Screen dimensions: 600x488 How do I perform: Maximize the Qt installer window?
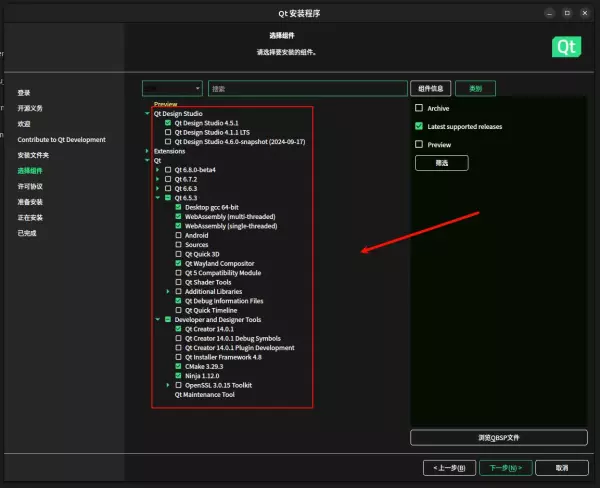coord(567,13)
